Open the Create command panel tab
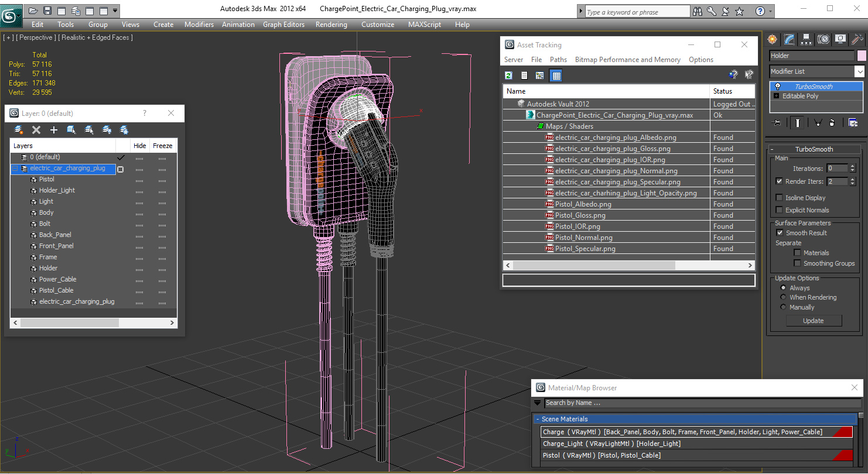The image size is (868, 474). point(773,39)
